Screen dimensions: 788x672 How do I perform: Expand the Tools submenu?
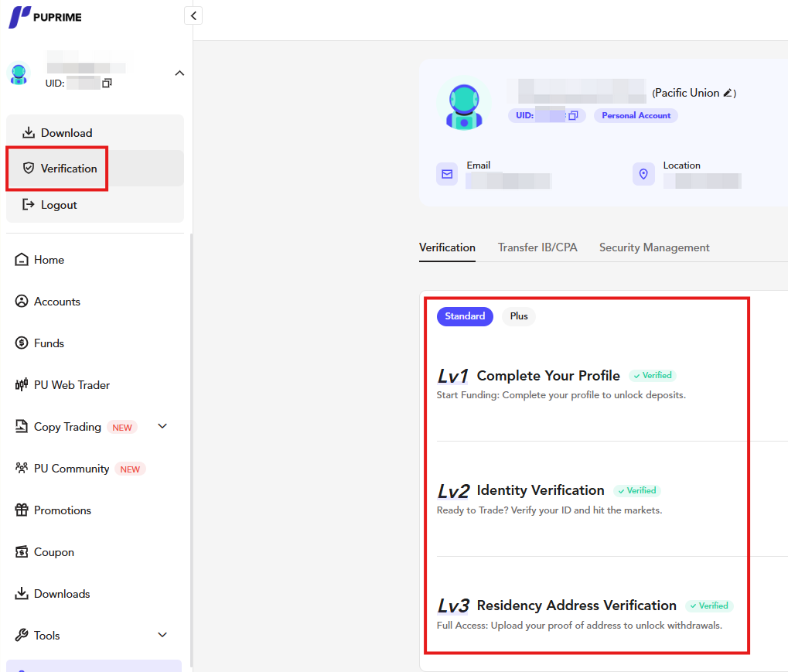click(162, 635)
